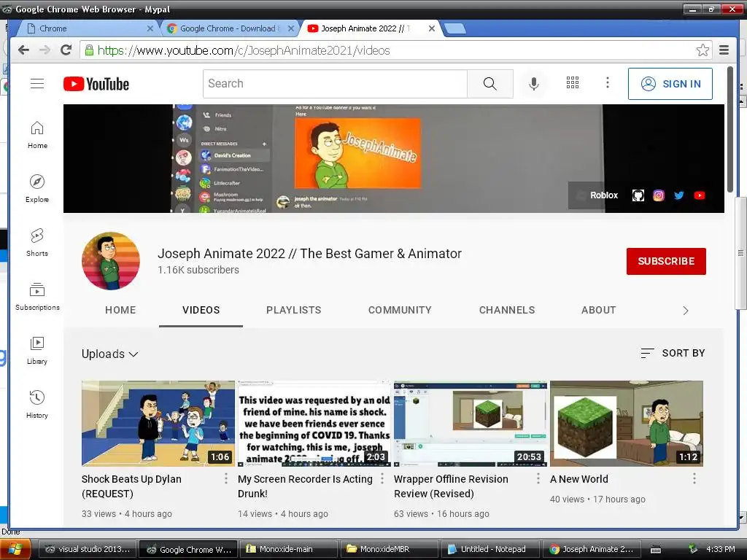Bookmark page with star icon

click(703, 50)
